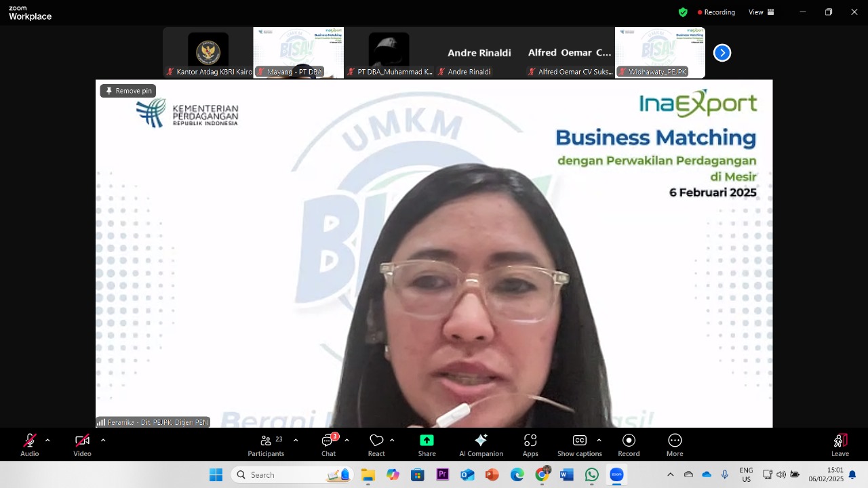Select Andre Rinaldi participant tile
Screen dimensions: 868x488
[x=479, y=53]
